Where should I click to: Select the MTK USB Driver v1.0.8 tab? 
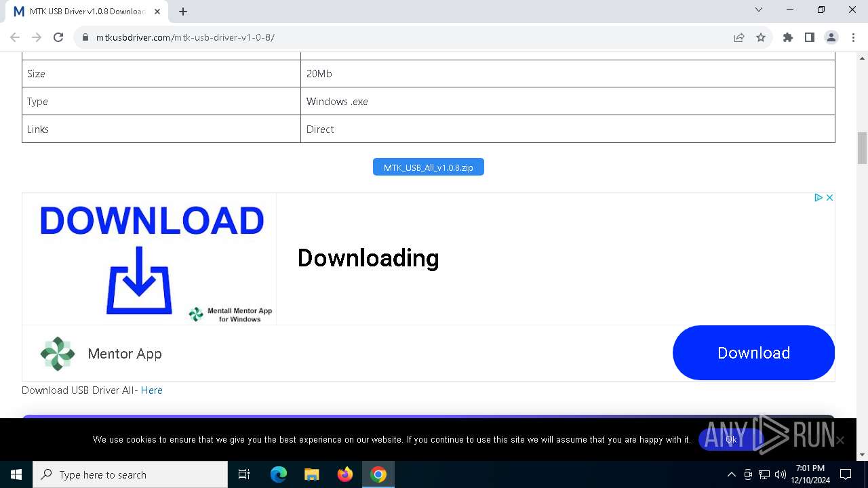click(x=87, y=12)
